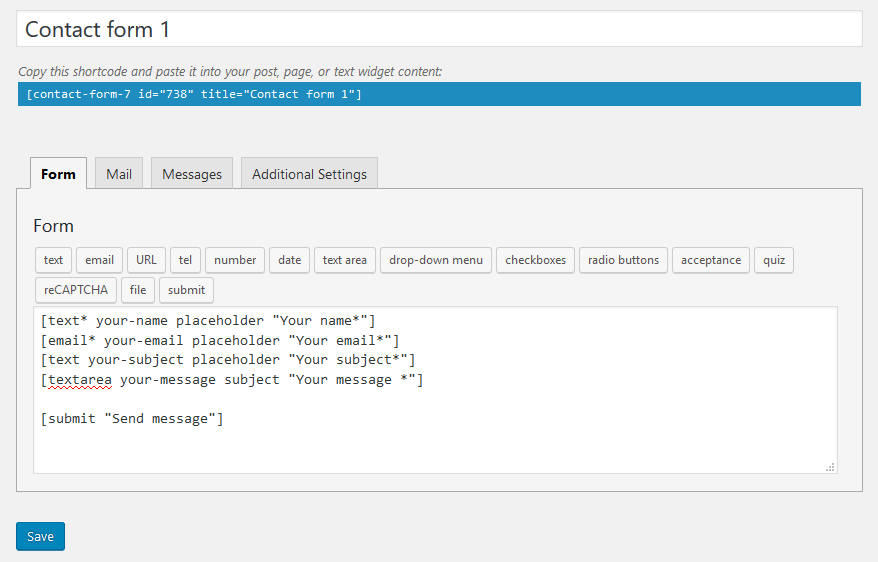Insert a text tag
This screenshot has height=562, width=878.
[x=53, y=260]
